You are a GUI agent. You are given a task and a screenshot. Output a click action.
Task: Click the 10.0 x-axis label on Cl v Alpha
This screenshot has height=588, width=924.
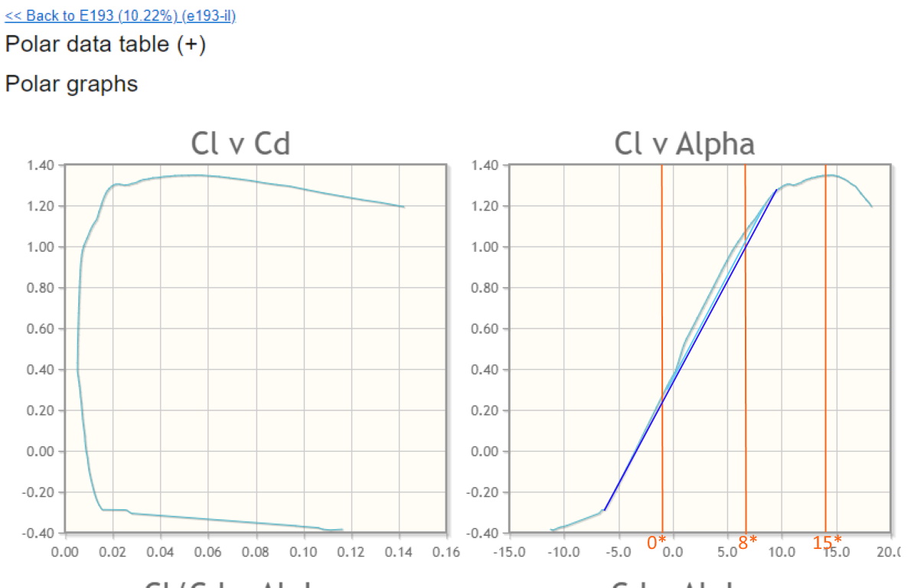782,552
